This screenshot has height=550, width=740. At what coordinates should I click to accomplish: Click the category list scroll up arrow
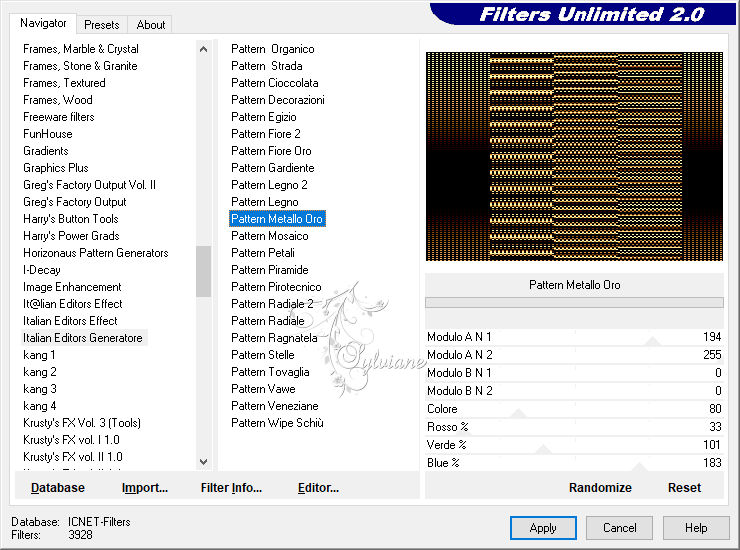203,49
